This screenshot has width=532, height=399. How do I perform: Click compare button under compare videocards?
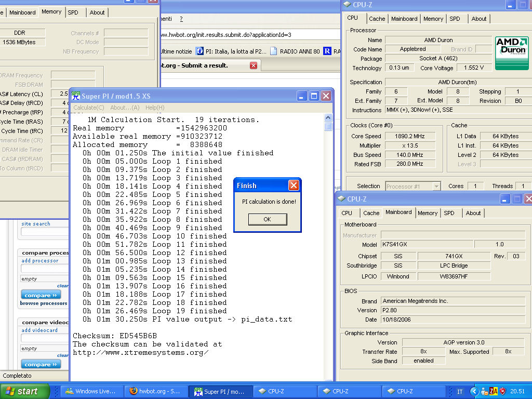(x=41, y=364)
